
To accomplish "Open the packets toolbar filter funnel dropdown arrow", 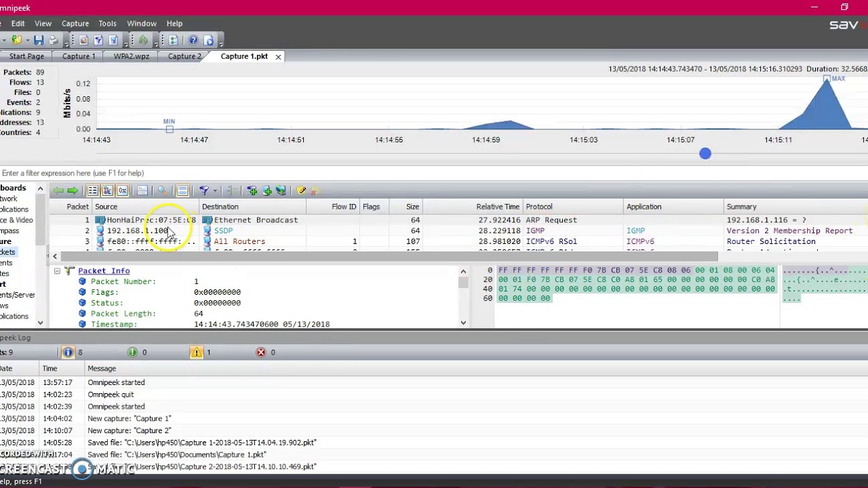I will 214,192.
